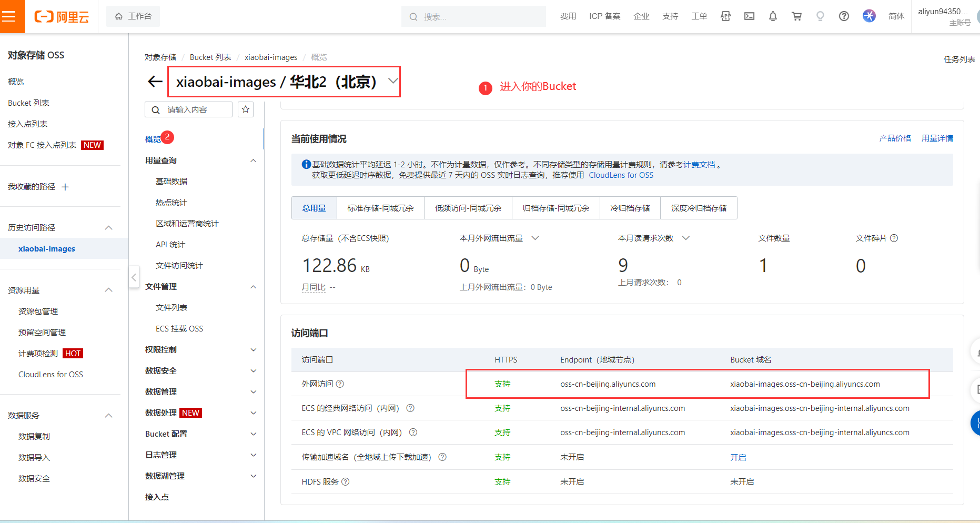Open the hamburger main menu

click(x=9, y=16)
